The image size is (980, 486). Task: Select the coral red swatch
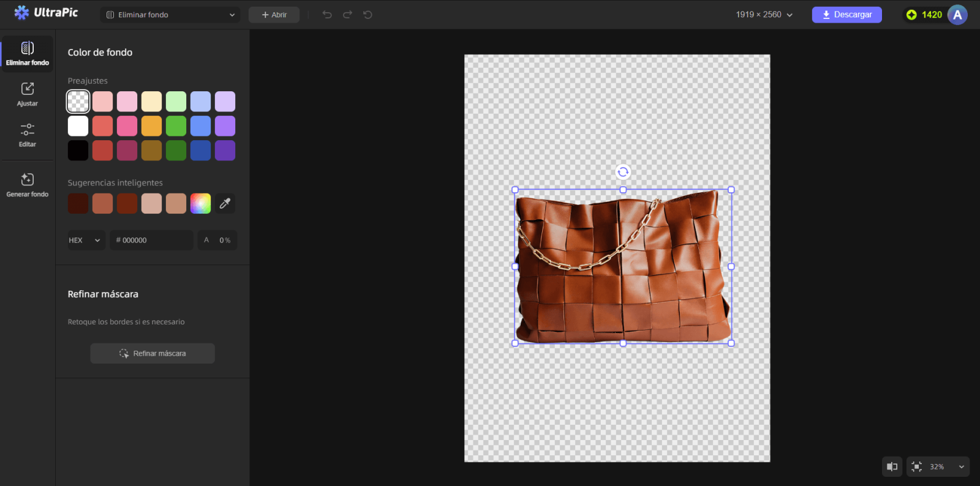point(102,126)
